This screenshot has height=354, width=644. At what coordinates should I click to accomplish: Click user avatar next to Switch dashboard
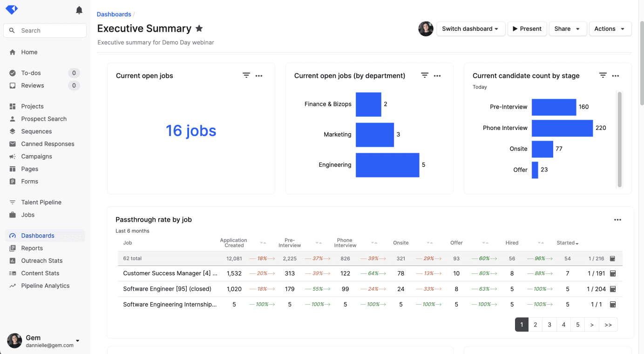426,29
